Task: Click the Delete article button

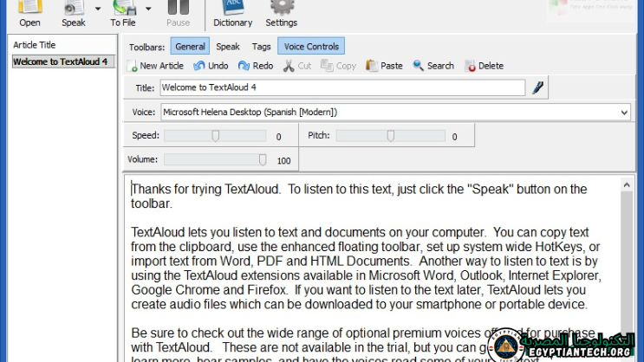Action: click(485, 66)
